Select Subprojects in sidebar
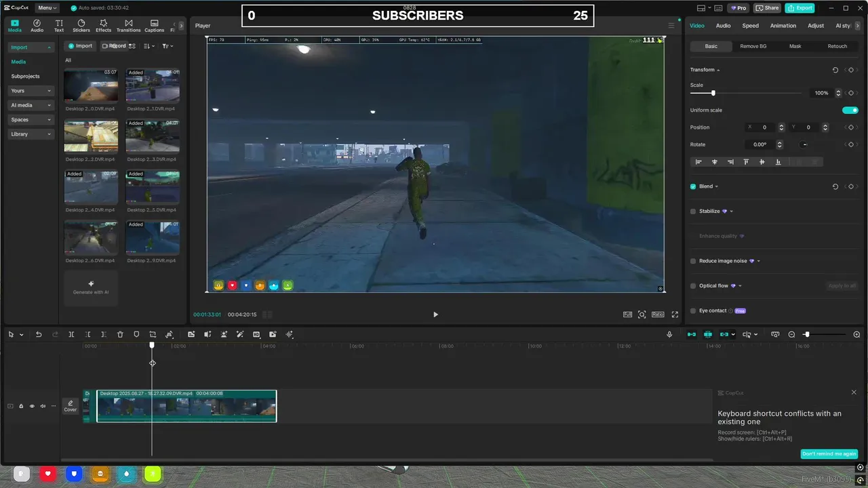Screen dimensions: 868x488 coord(25,76)
